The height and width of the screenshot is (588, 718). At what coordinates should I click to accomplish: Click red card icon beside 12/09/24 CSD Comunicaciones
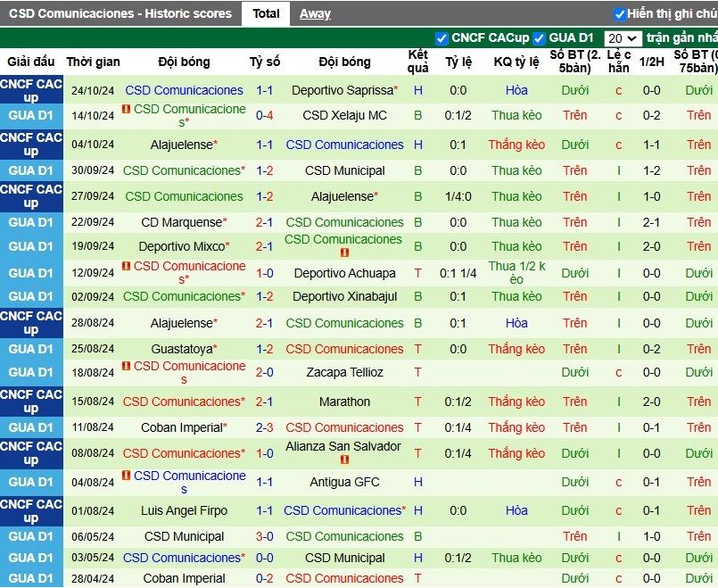127,266
